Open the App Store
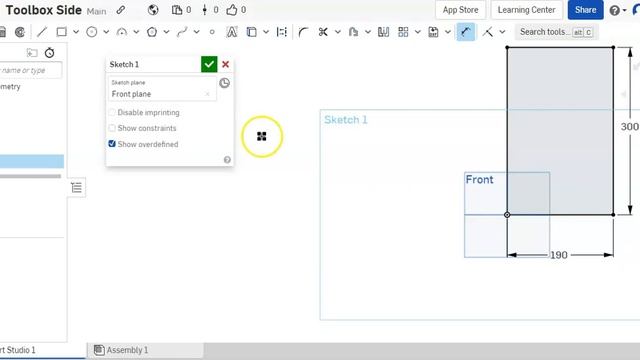The height and width of the screenshot is (360, 640). coord(460,10)
